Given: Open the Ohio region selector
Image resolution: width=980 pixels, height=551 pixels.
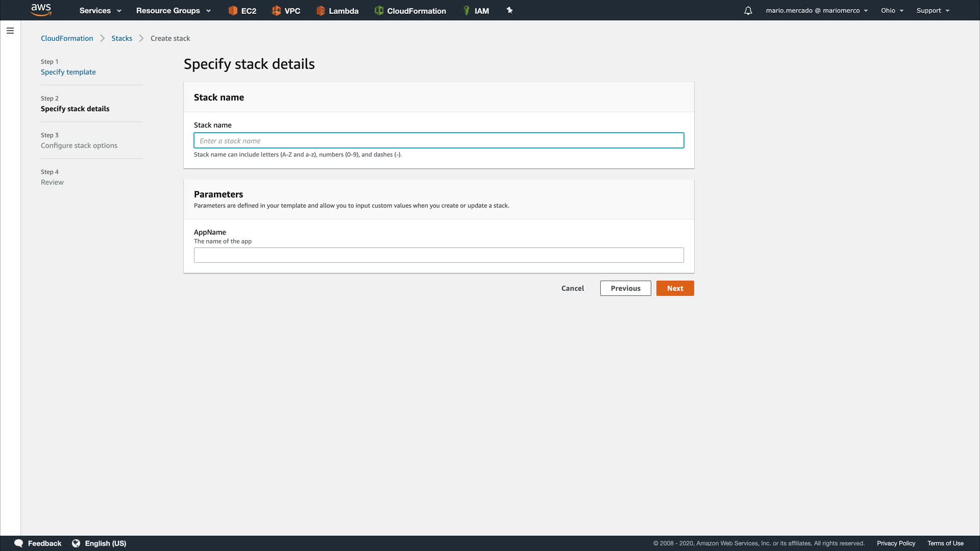Looking at the screenshot, I should 892,11.
